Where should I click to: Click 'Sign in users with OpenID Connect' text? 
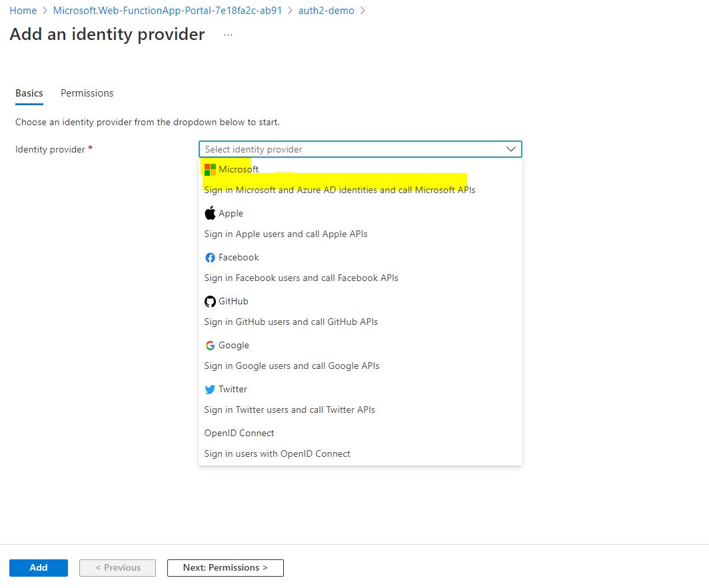(277, 453)
